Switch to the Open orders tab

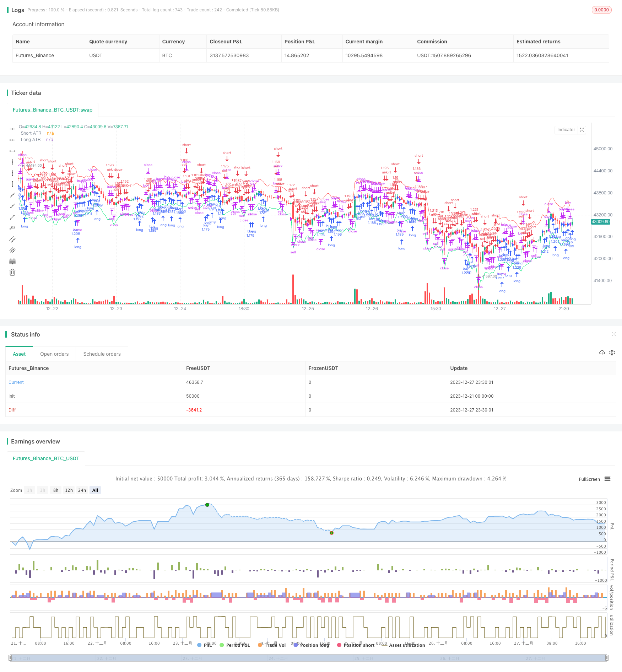pos(54,354)
